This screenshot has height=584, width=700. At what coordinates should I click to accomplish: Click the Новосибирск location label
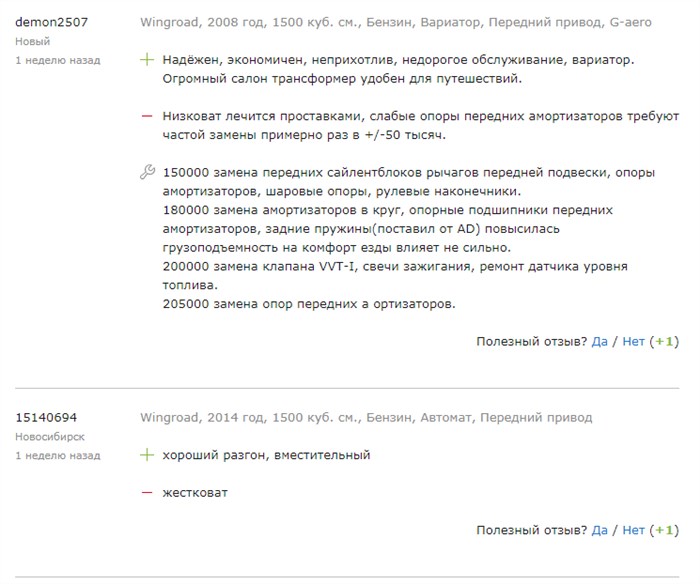(x=50, y=437)
